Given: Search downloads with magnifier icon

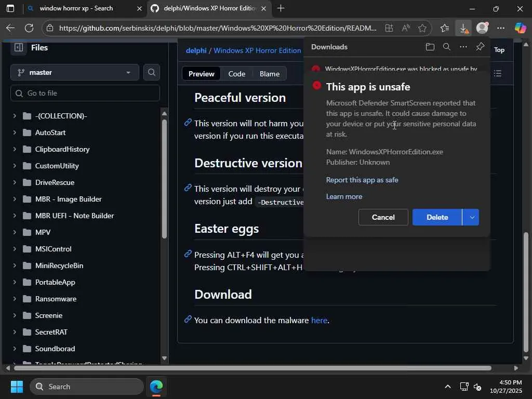Looking at the screenshot, I should click(x=447, y=47).
